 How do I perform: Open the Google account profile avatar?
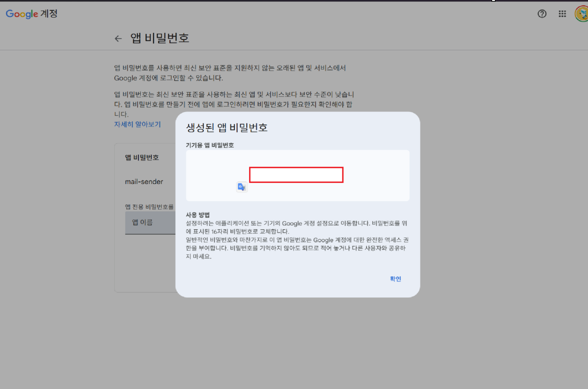582,14
